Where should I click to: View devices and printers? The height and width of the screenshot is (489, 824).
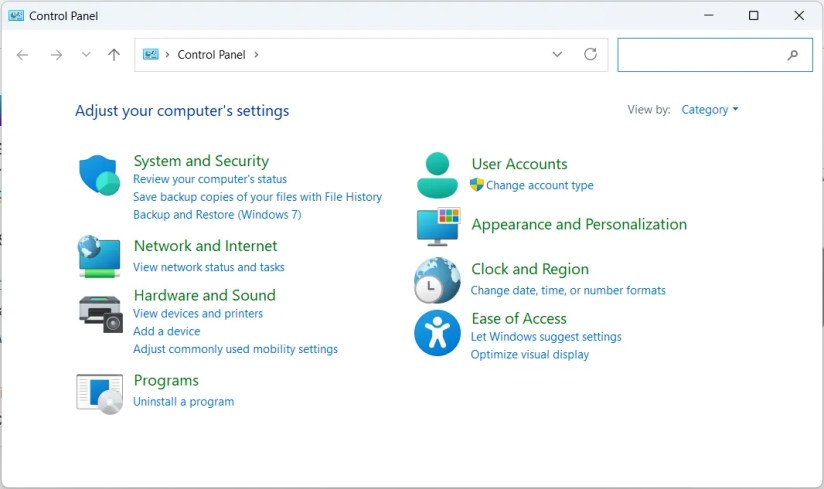(198, 314)
